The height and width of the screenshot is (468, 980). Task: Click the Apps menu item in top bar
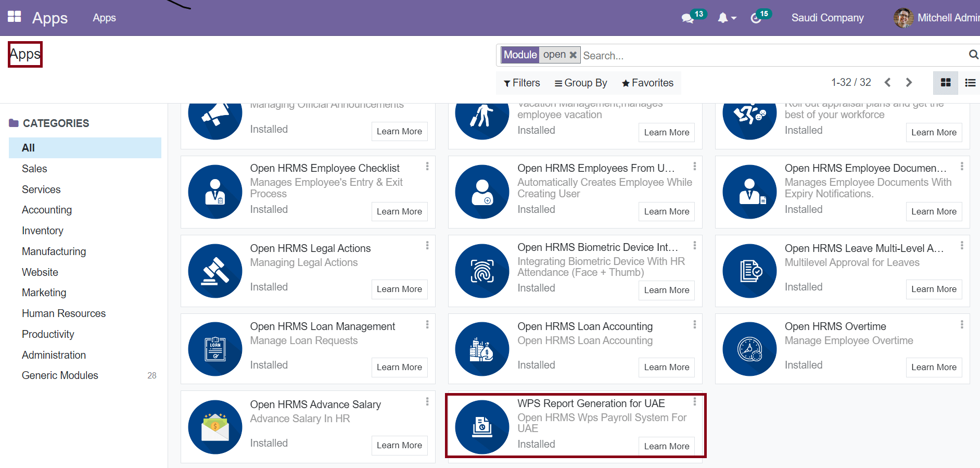coord(104,18)
